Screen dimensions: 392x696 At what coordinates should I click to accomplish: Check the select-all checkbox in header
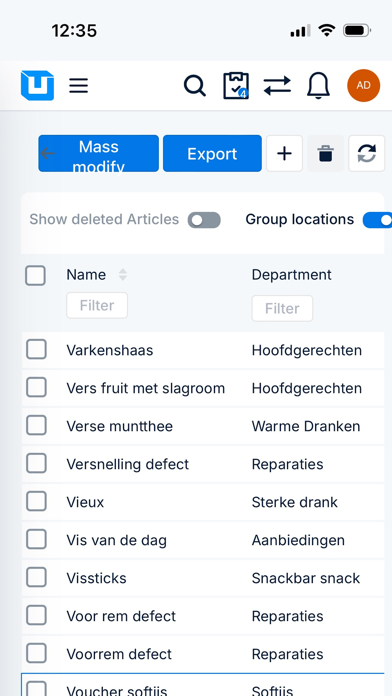(x=36, y=275)
